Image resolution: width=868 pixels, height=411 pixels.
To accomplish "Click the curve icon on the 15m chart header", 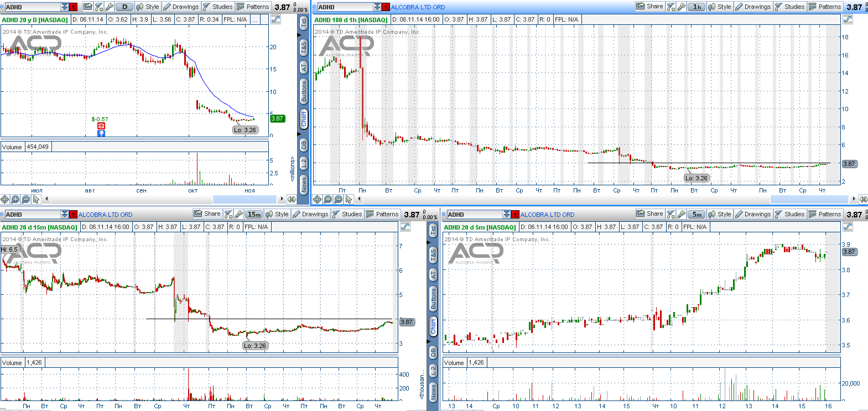I will click(405, 227).
